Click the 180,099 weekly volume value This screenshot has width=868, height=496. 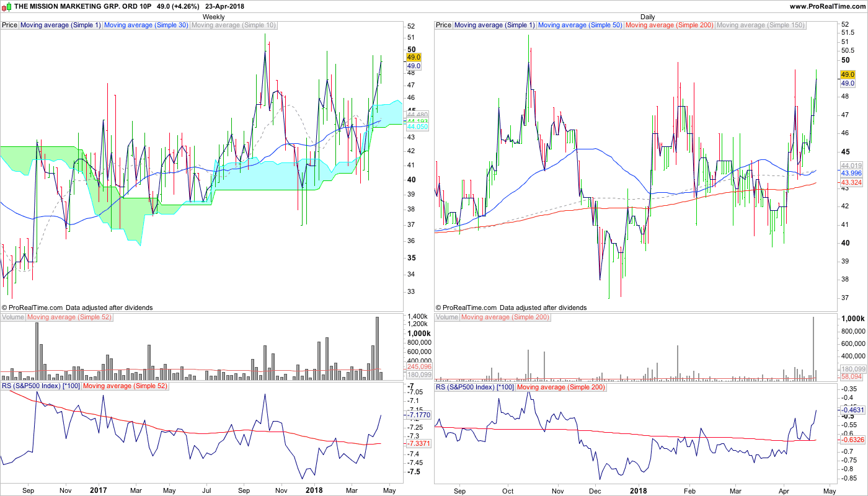[x=418, y=374]
